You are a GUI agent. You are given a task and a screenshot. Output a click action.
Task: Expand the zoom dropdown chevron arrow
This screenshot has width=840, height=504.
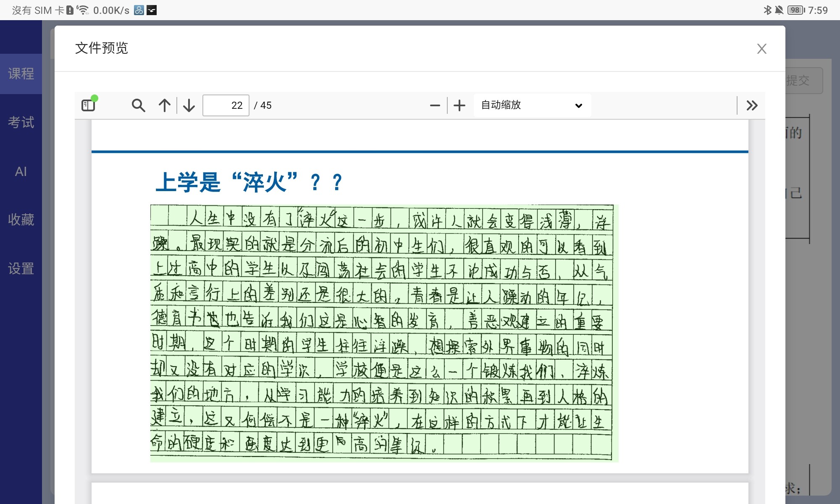tap(578, 105)
